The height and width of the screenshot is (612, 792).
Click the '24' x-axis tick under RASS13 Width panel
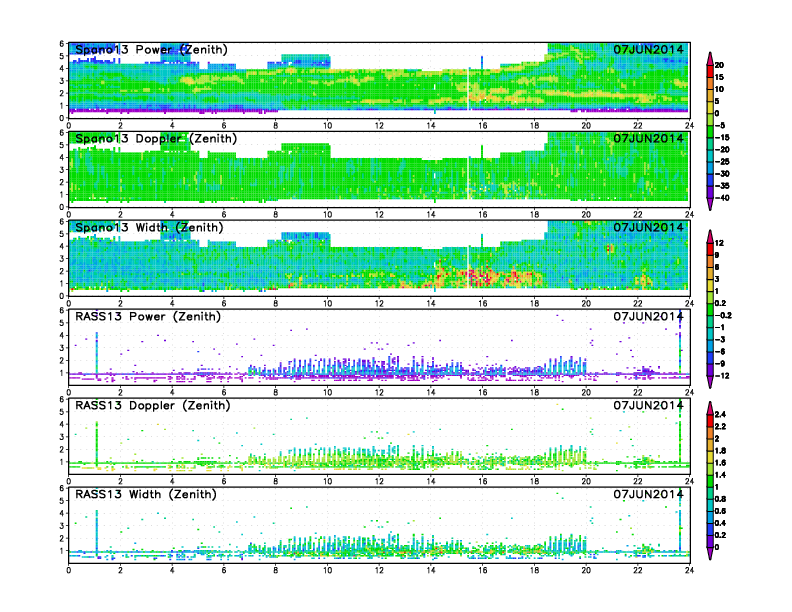tap(689, 570)
